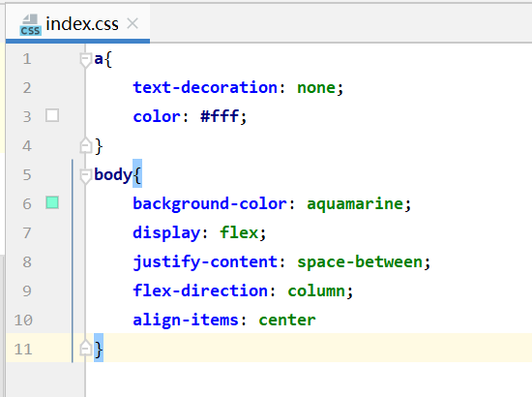Screen dimensions: 532x397
Task: Click line number 9 in gutter
Action: (27, 291)
